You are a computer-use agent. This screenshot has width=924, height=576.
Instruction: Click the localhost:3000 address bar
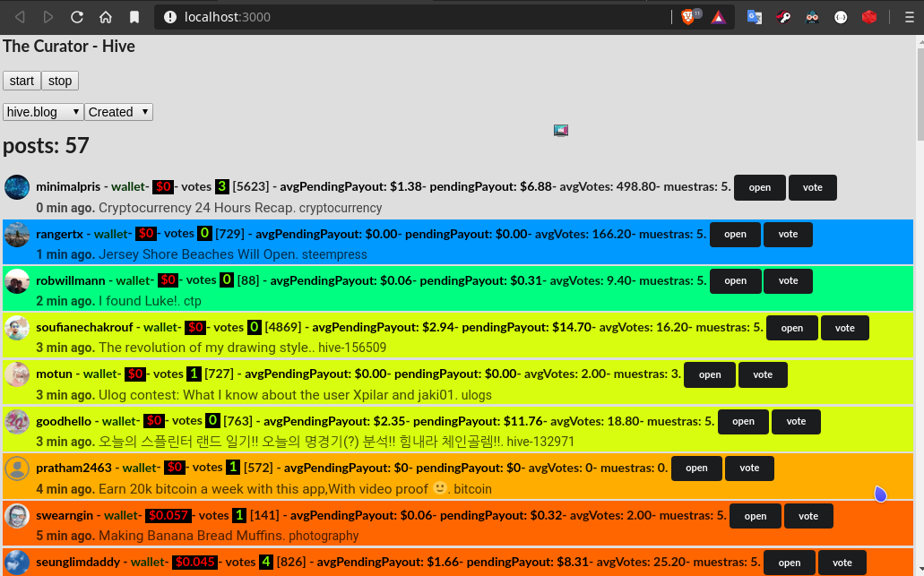[x=412, y=17]
